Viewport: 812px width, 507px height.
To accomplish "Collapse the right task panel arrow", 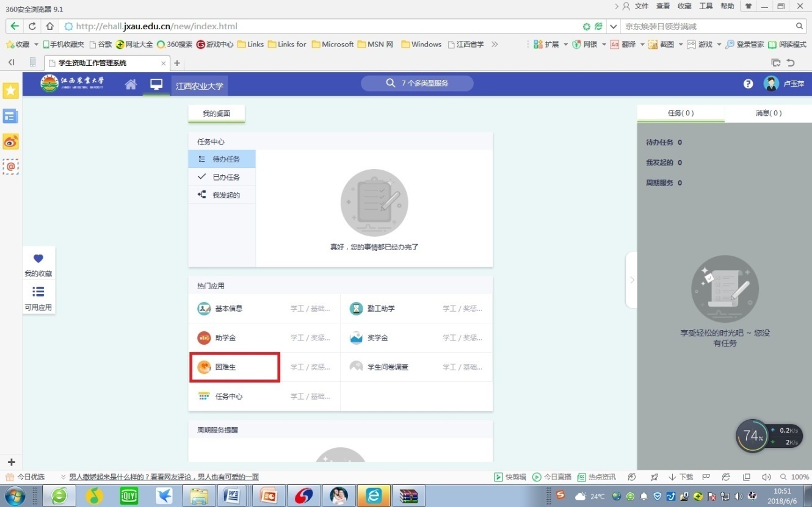I will 631,280.
